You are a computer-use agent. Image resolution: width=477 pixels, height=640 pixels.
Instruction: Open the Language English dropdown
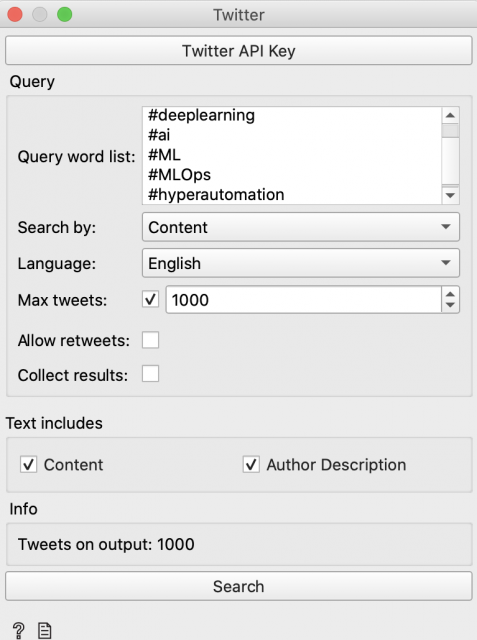pos(301,263)
